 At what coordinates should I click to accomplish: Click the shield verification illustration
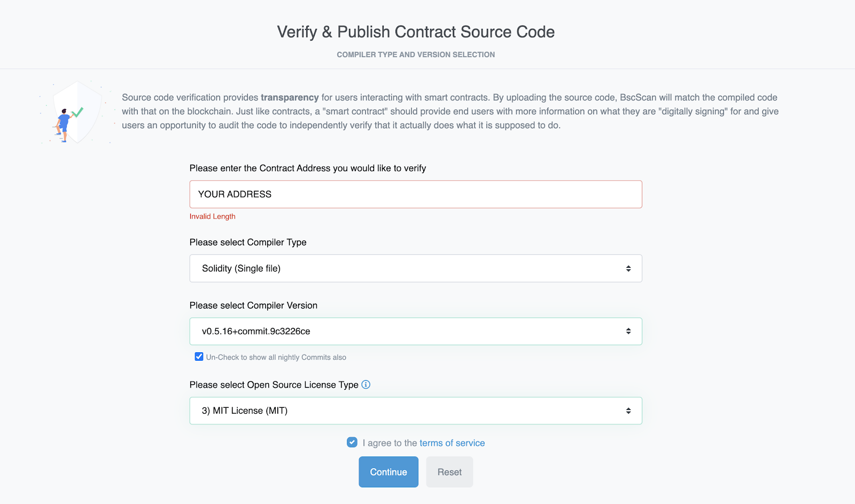(x=76, y=112)
